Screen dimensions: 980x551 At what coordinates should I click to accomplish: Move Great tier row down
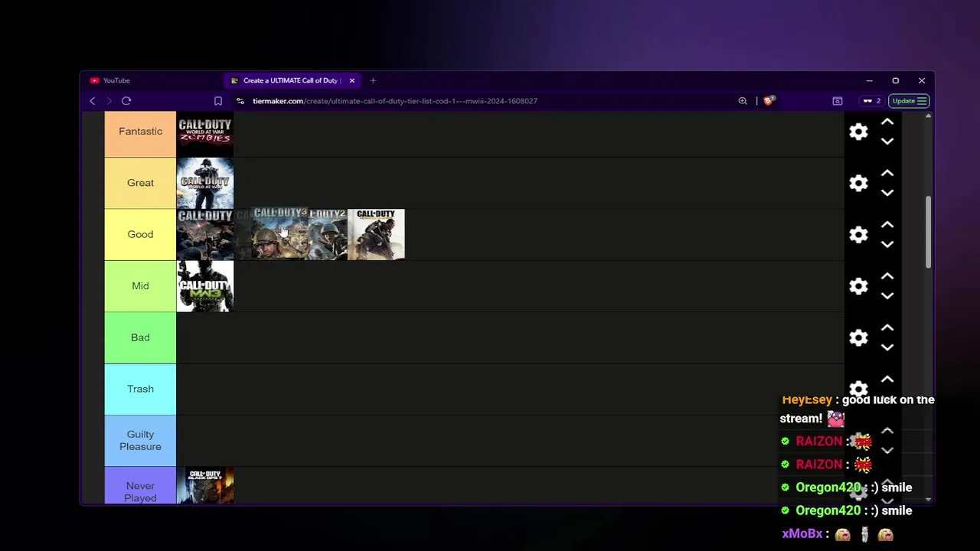coord(887,193)
